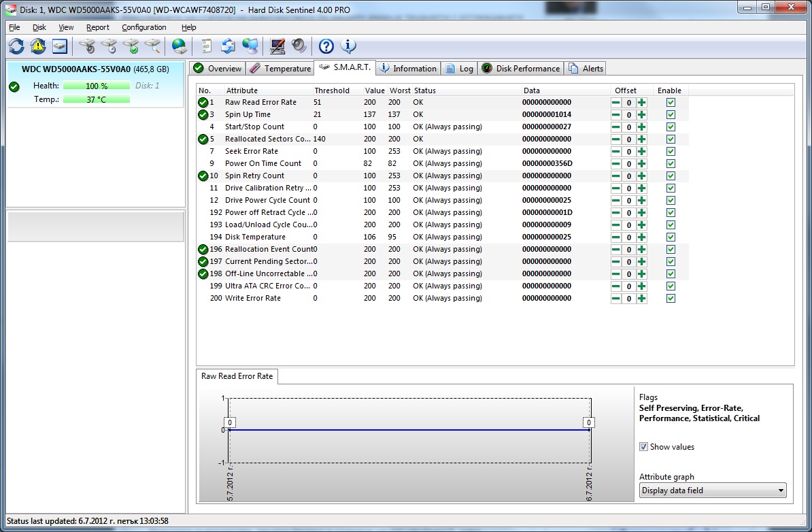Viewport: 812px width, 532px height.
Task: Toggle Enable checkbox for Spin Retry Count
Action: pos(671,176)
